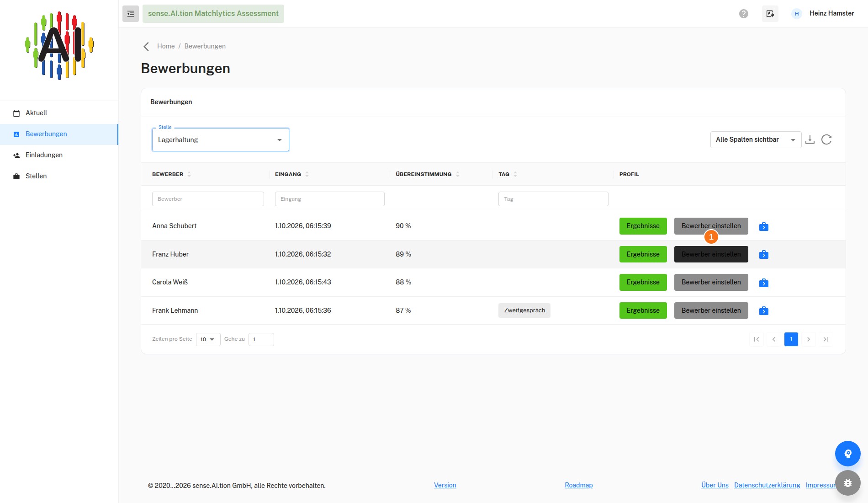Click Bewerber einstellen for Frank Lehmann
868x503 pixels.
pos(711,310)
